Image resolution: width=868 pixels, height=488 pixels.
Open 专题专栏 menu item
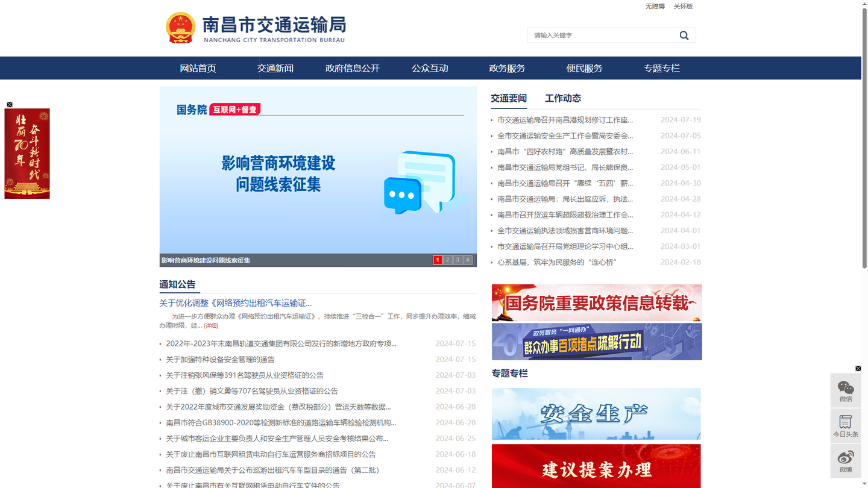tap(661, 68)
